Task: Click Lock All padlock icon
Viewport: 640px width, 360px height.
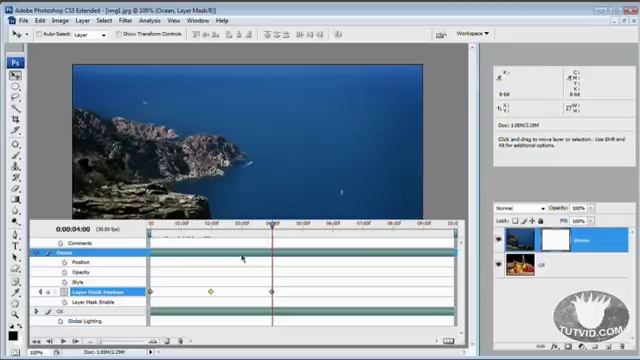Action: tap(541, 221)
